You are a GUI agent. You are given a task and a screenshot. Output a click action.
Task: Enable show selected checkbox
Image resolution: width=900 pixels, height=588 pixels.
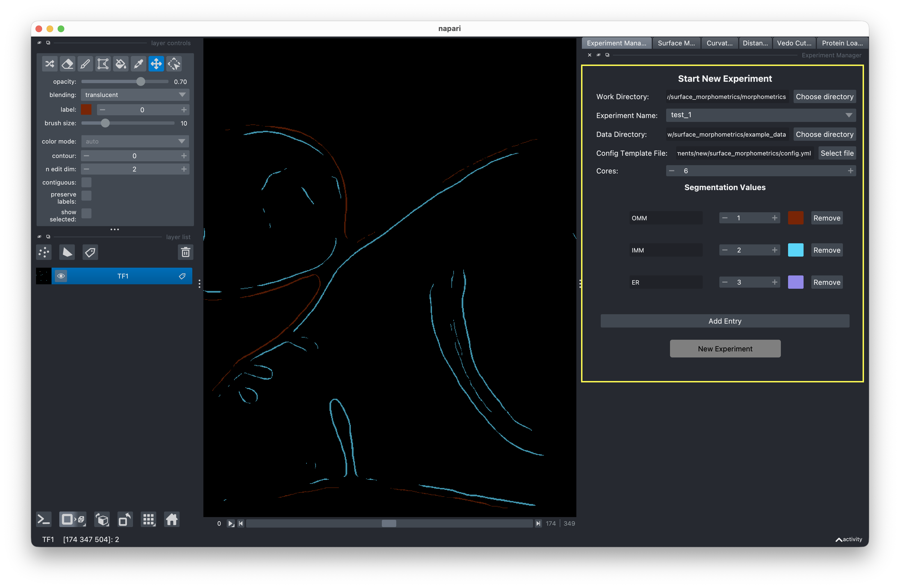point(87,213)
